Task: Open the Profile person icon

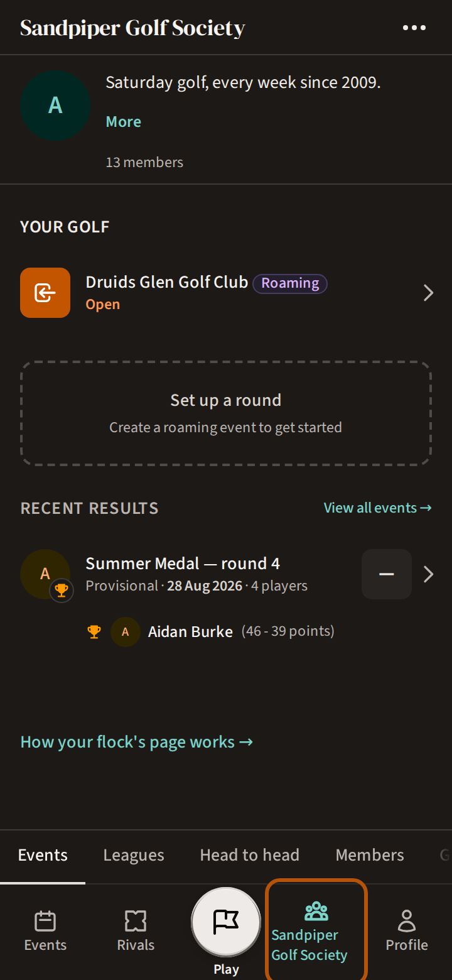Action: pos(407,921)
